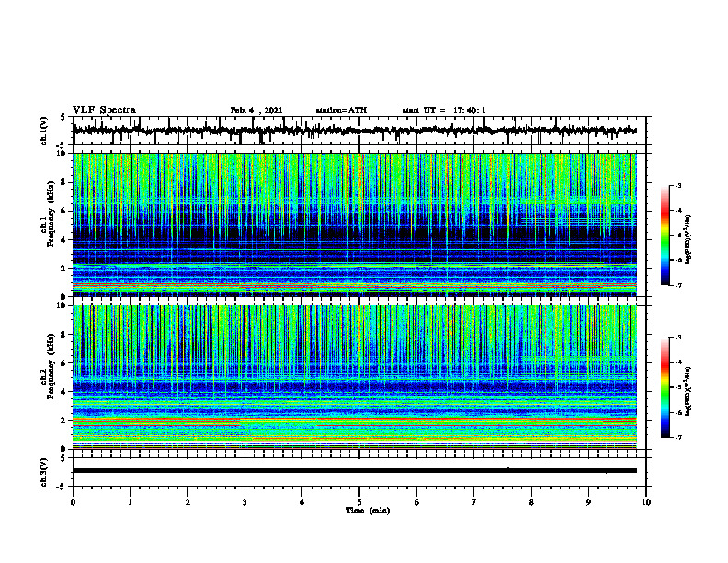
Task: Click time axis tick label "0"
Action: point(73,502)
